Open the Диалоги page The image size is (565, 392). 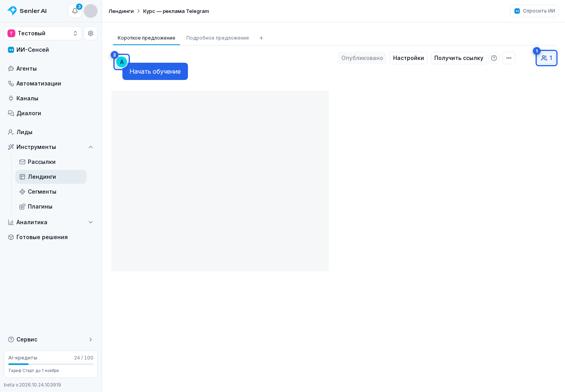pyautogui.click(x=51, y=113)
